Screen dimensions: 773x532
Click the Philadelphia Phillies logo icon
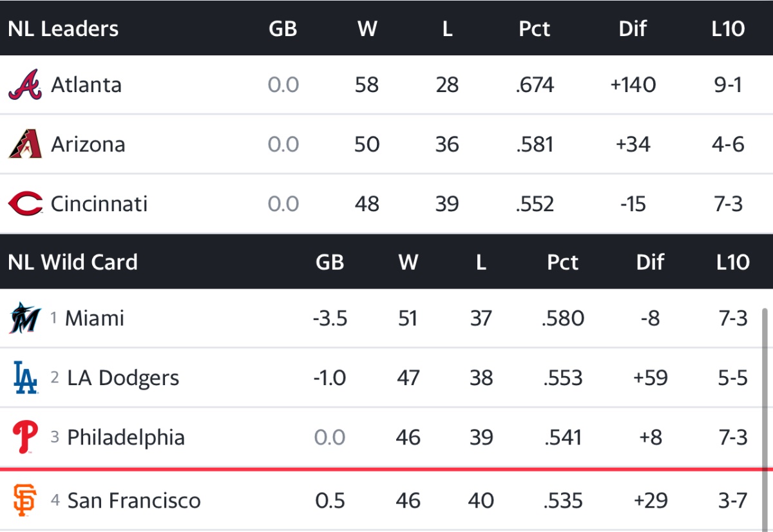point(25,437)
